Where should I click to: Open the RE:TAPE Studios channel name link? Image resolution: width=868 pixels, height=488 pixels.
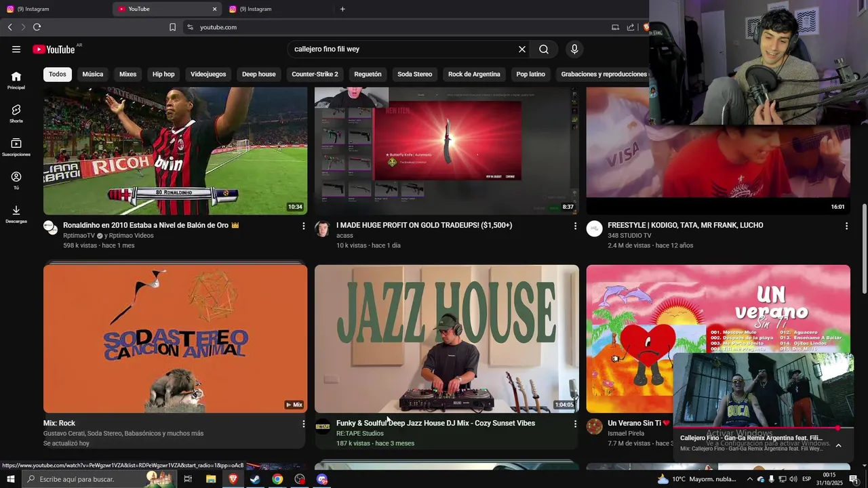pyautogui.click(x=360, y=433)
